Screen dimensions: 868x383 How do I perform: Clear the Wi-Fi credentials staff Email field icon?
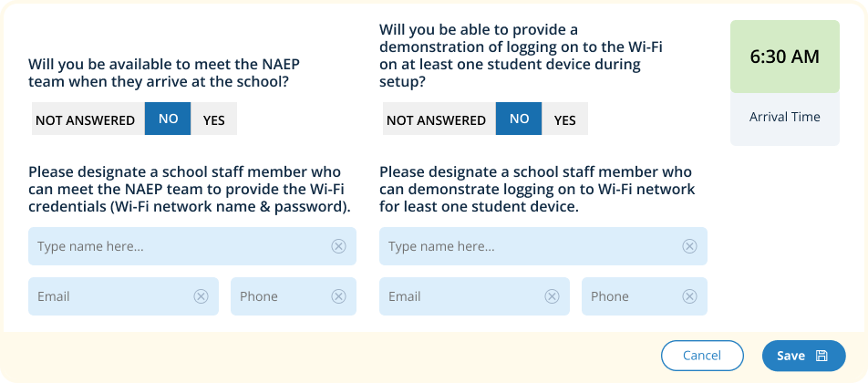click(201, 296)
